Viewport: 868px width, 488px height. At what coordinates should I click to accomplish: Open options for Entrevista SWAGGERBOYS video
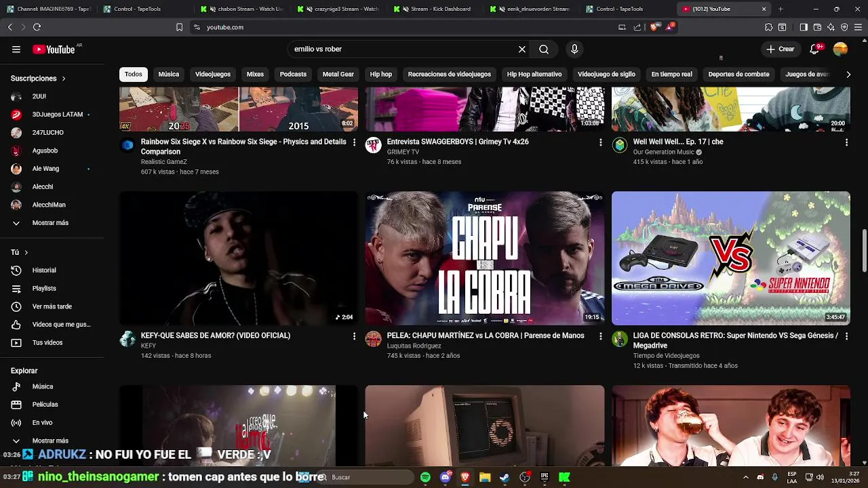[600, 142]
